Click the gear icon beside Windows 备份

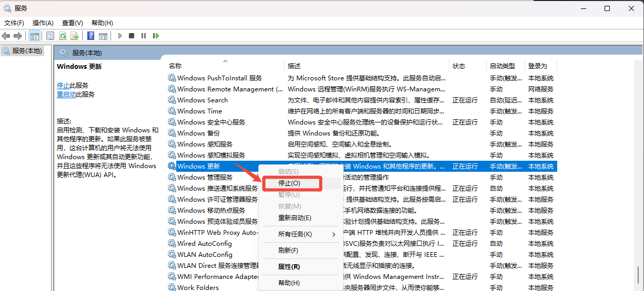(172, 133)
